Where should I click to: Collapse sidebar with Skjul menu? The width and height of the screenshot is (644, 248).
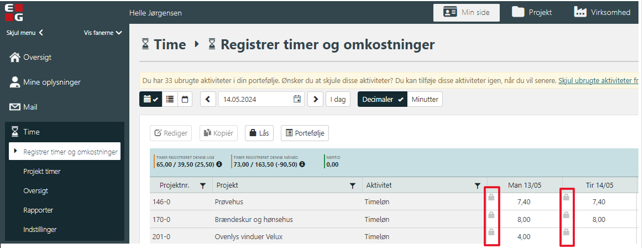[25, 33]
